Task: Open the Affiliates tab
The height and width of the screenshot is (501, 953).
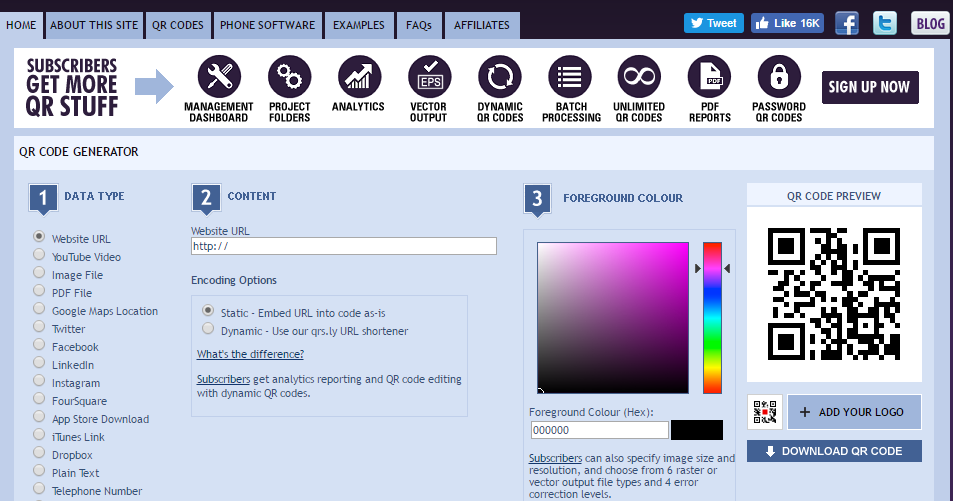Action: coord(481,26)
